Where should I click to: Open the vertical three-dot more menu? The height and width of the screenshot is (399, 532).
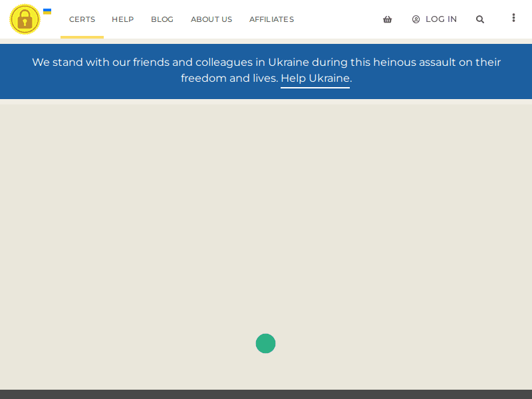[513, 18]
